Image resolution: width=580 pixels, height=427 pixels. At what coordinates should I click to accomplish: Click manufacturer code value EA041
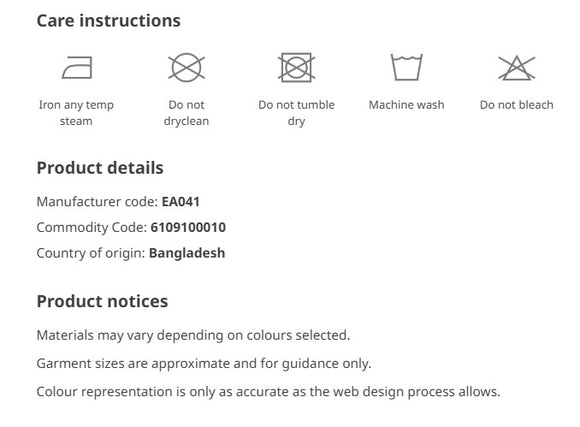tap(181, 202)
